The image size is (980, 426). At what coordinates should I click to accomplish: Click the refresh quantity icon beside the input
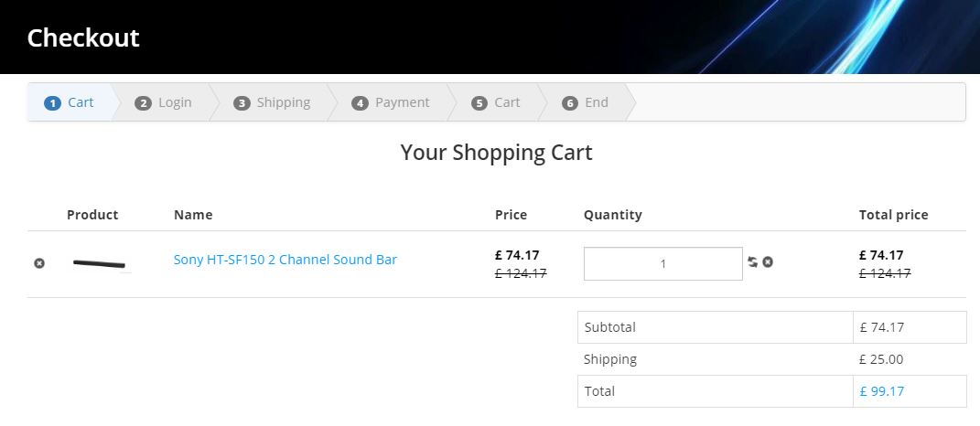click(752, 262)
